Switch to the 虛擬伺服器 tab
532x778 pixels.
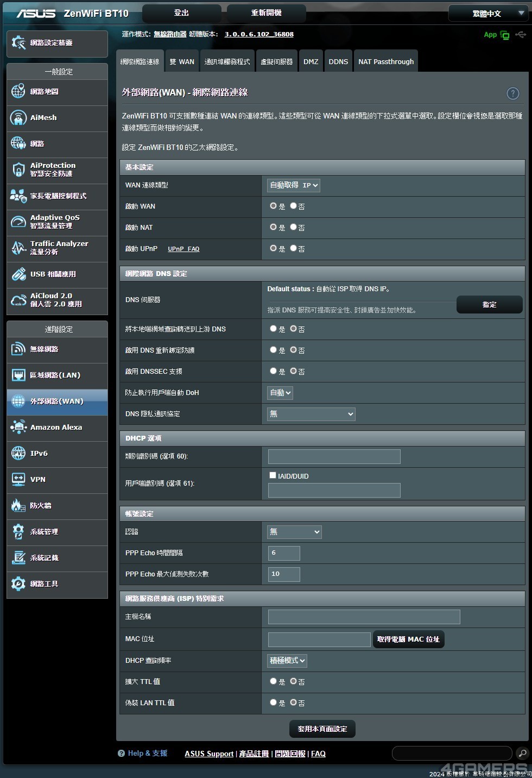(277, 61)
